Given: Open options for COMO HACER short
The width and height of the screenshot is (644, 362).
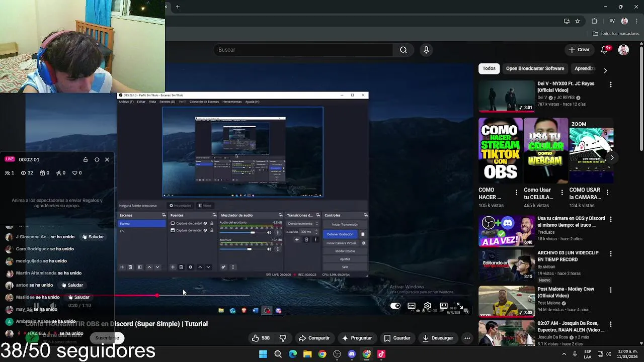Looking at the screenshot, I should tap(516, 193).
